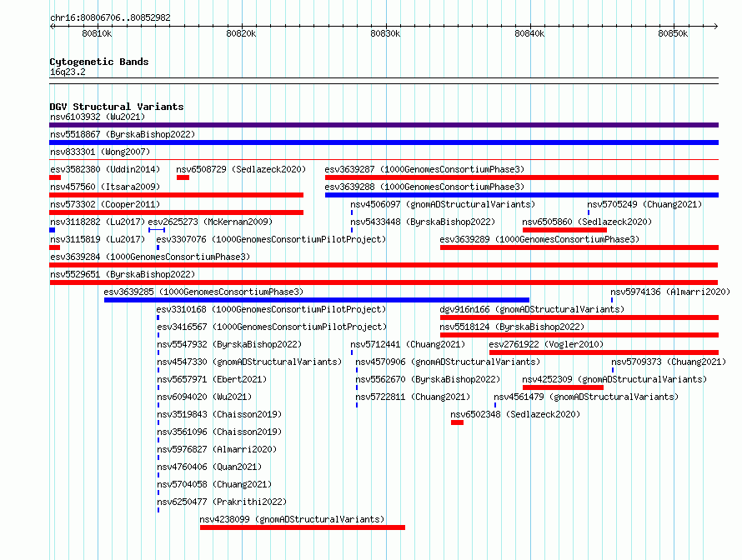Click the red bar under esv2761922
The width and height of the screenshot is (742, 560).
[604, 352]
